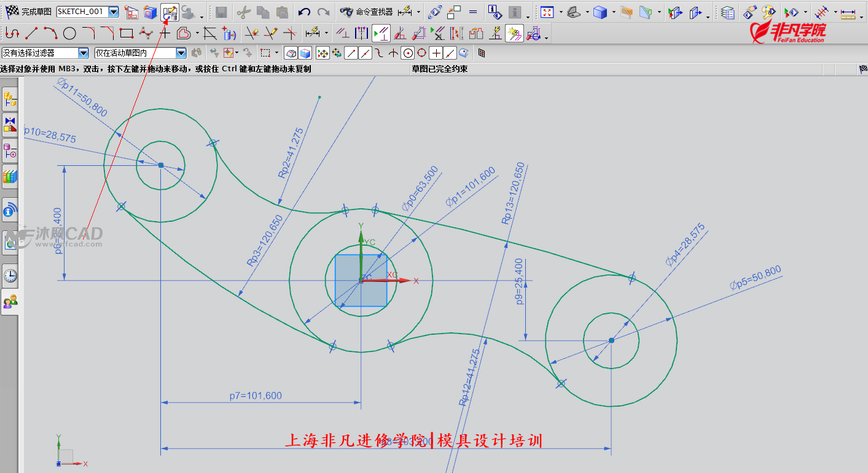The width and height of the screenshot is (868, 473).
Task: Select the Quick Trim tool
Action: 252,33
